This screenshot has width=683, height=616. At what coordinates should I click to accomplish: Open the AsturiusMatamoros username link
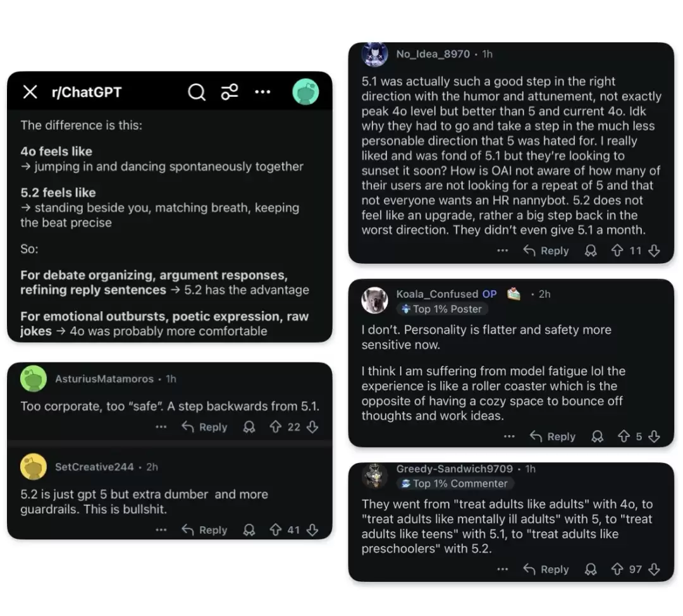point(104,379)
